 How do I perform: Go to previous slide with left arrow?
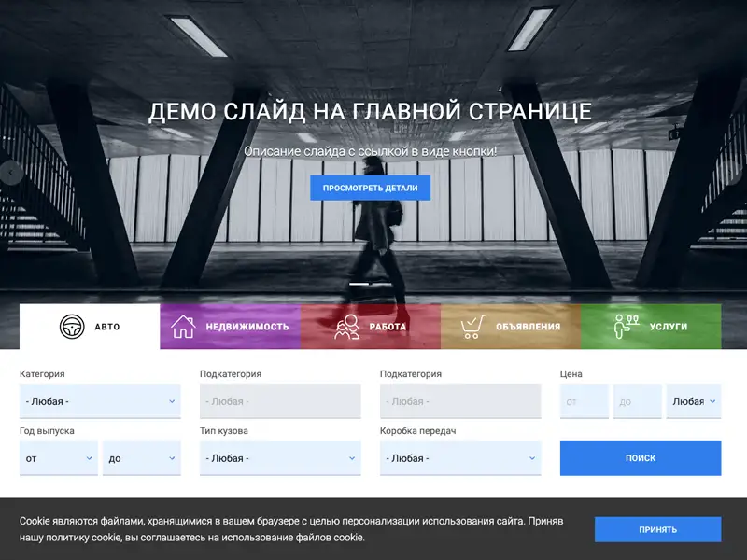tap(11, 173)
